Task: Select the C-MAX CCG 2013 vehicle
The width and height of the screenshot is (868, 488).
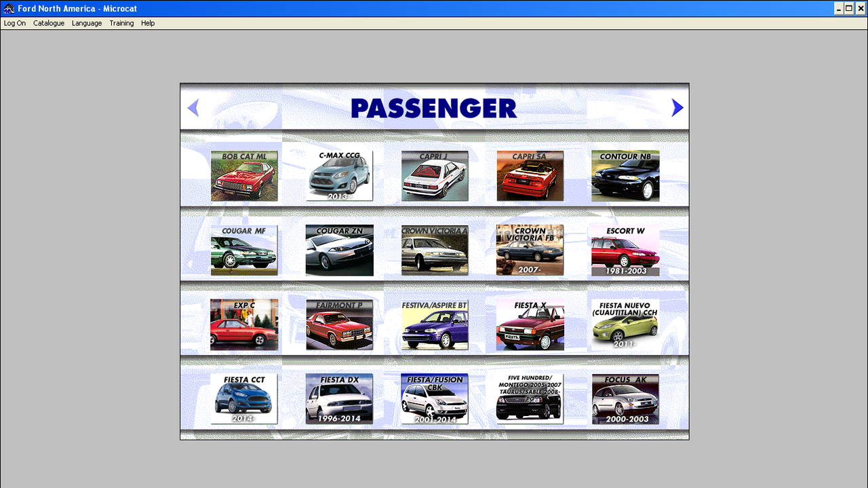Action: (x=339, y=176)
